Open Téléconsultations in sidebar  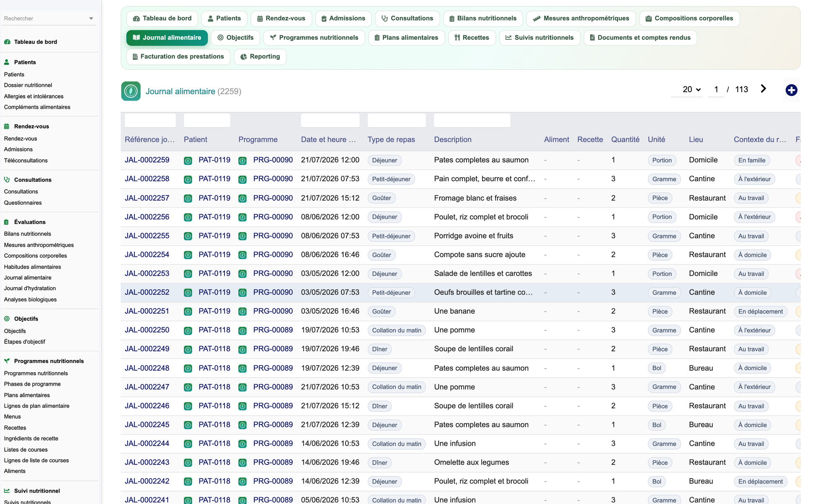(x=26, y=160)
